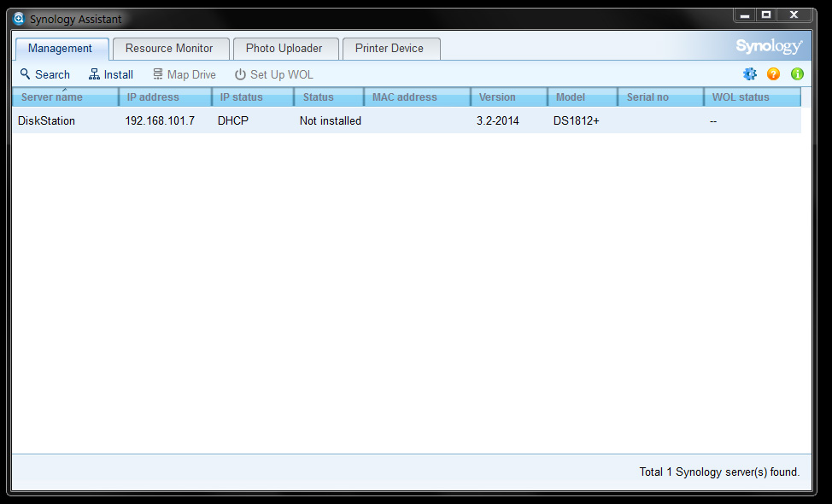Click the DS1812+ model cell
Screen dimensions: 832x504
pyautogui.click(x=577, y=121)
